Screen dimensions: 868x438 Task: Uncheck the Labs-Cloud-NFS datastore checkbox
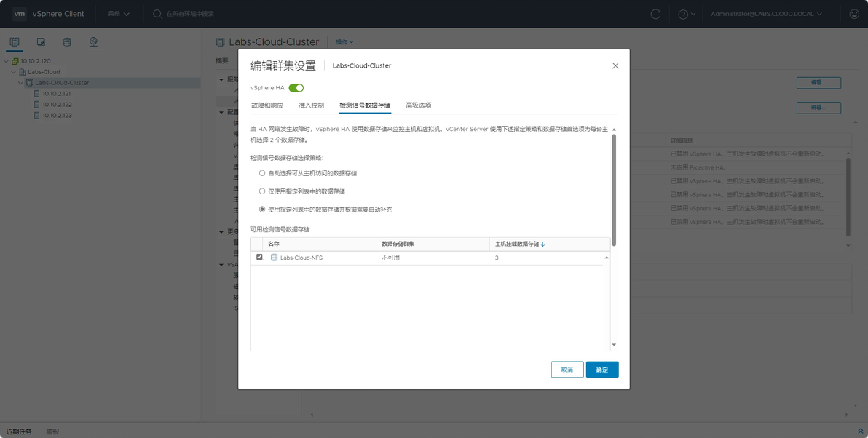click(259, 257)
